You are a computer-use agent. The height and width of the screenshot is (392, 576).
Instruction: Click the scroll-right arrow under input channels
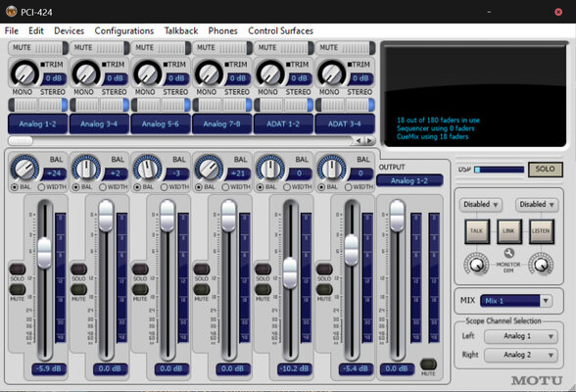(x=370, y=140)
